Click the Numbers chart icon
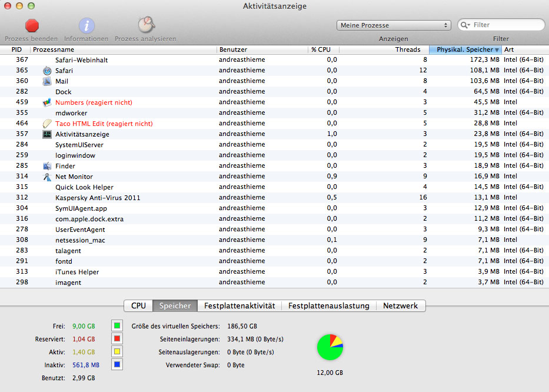The height and width of the screenshot is (392, 549). pyautogui.click(x=47, y=102)
